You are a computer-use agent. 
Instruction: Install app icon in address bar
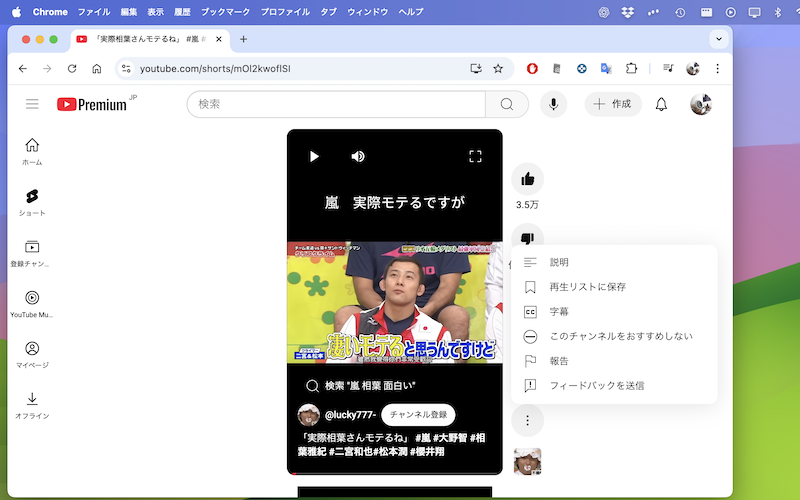tap(476, 68)
